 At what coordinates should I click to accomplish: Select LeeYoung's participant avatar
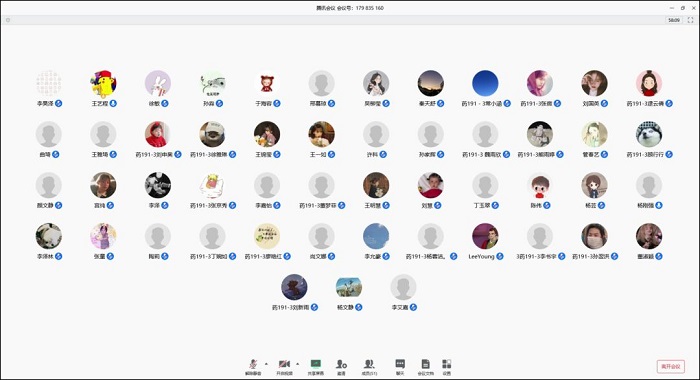coord(485,236)
